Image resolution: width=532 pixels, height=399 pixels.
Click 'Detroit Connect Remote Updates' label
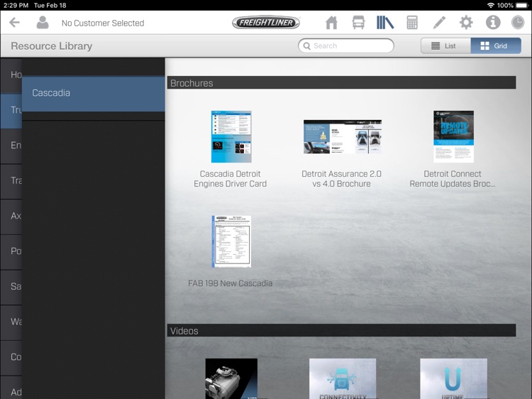pyautogui.click(x=453, y=179)
